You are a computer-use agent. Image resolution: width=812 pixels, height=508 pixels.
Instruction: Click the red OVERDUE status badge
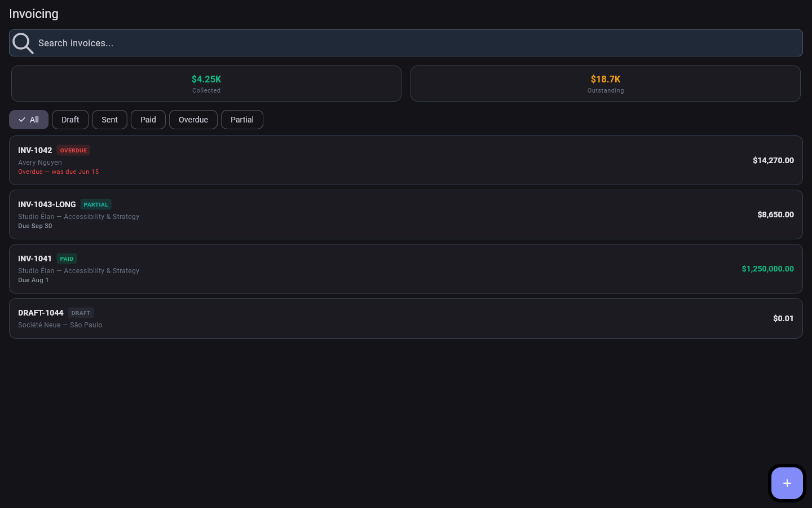73,150
